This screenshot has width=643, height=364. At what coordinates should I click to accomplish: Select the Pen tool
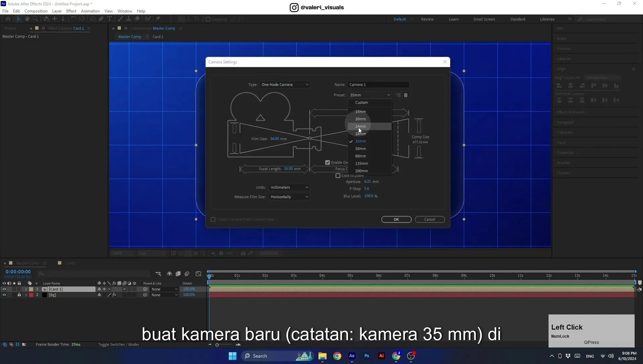click(x=101, y=19)
